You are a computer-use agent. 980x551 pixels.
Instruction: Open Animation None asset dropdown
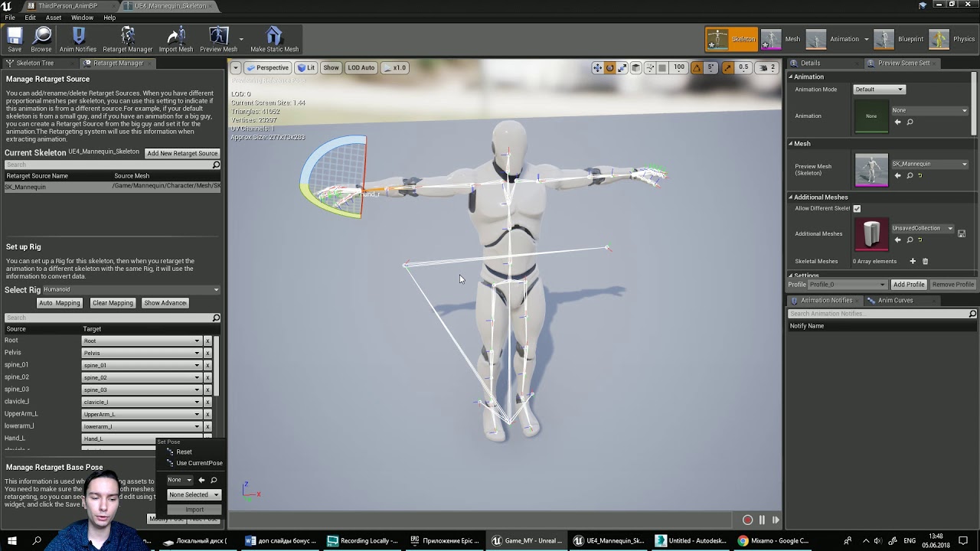click(929, 110)
